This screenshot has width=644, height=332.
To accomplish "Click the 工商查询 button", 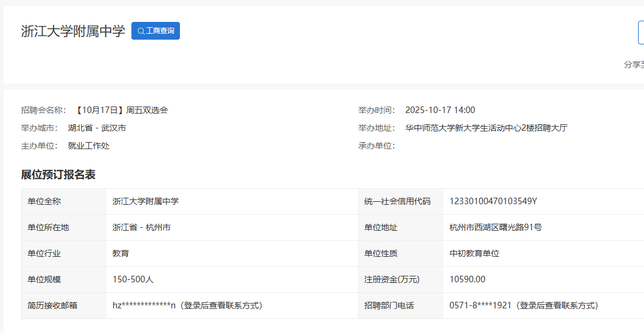I will coord(156,31).
